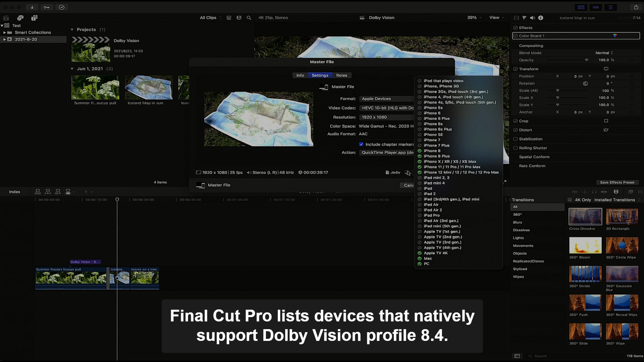The height and width of the screenshot is (362, 644).
Task: Select the Cross Dissolve transition thumbnail
Action: point(585,217)
